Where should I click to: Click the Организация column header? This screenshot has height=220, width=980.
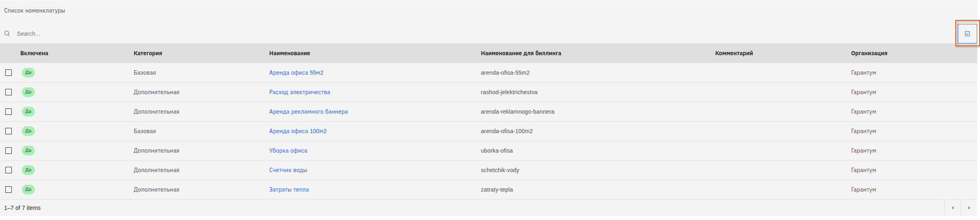pyautogui.click(x=869, y=53)
